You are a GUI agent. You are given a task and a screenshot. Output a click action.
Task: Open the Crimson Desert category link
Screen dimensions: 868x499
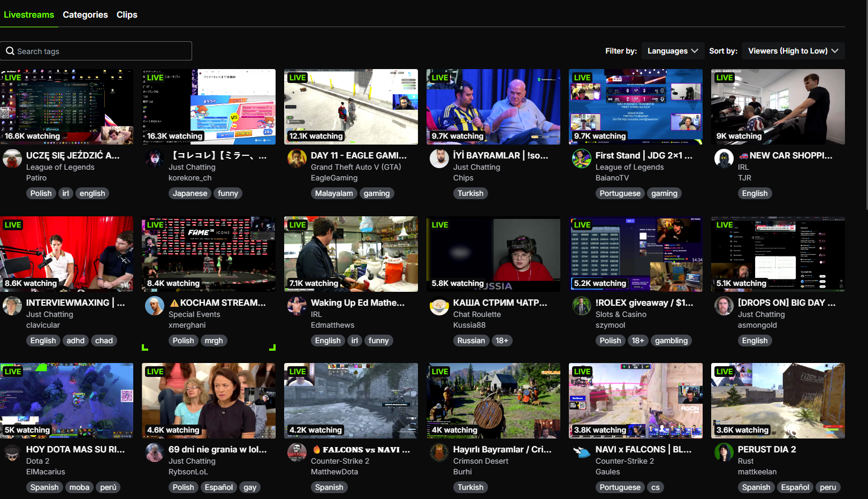coord(481,461)
